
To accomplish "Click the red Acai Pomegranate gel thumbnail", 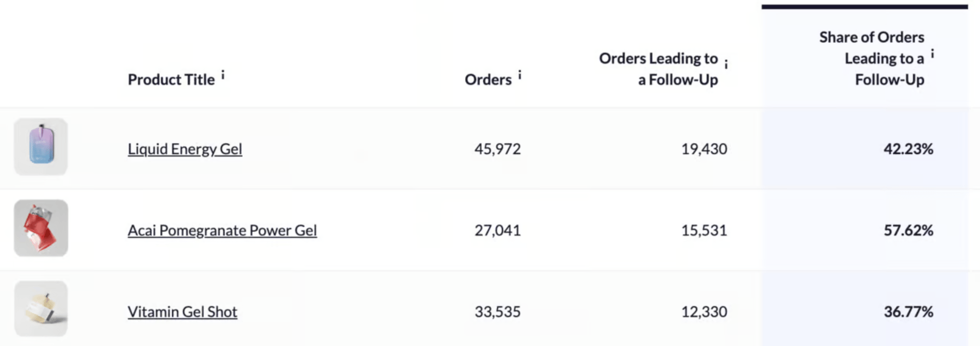I will pos(41,228).
